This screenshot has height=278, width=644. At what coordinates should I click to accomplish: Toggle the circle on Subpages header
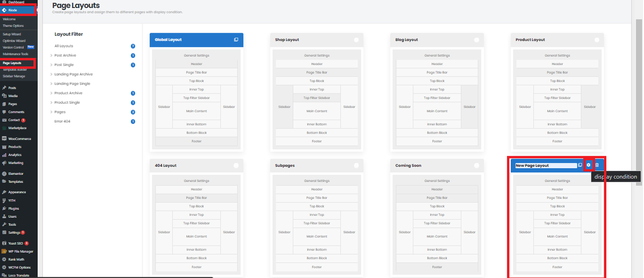click(x=356, y=165)
